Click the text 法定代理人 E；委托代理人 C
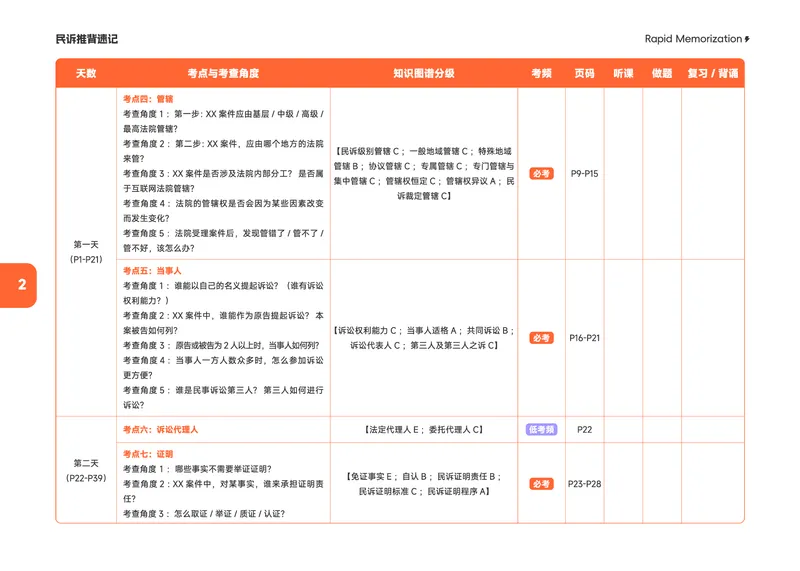The height and width of the screenshot is (571, 800). click(424, 430)
